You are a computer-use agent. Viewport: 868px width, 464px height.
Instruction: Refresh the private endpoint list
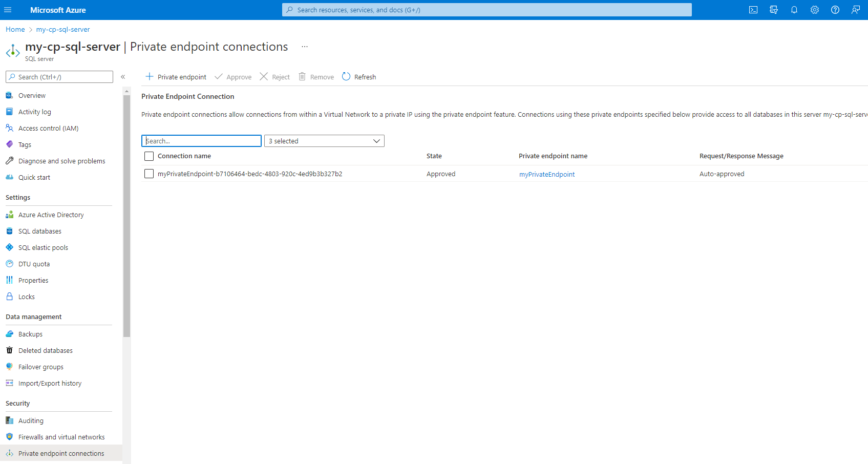tap(359, 77)
